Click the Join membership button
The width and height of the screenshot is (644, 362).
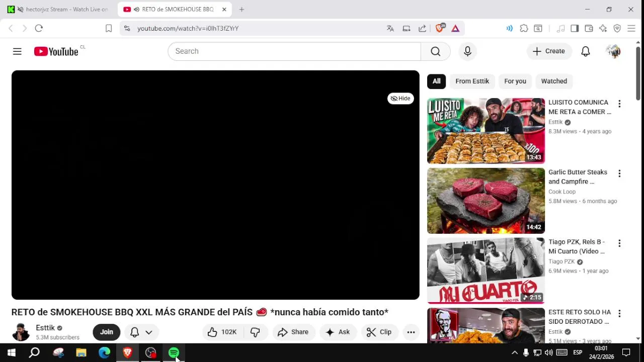click(106, 332)
